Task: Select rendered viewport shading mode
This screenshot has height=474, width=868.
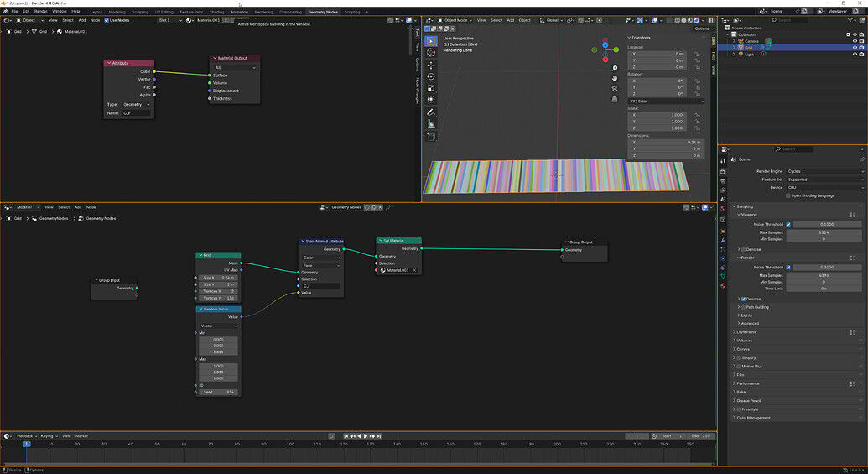Action: tap(696, 20)
